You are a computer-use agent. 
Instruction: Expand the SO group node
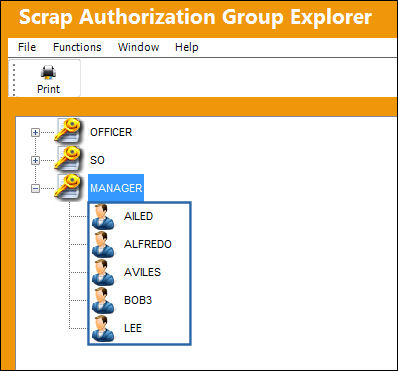pyautogui.click(x=35, y=161)
